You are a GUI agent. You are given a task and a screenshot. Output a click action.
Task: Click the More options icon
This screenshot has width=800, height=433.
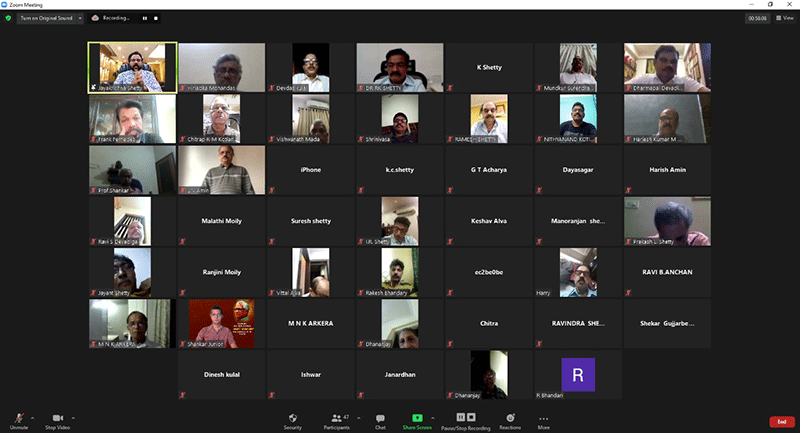pos(544,418)
